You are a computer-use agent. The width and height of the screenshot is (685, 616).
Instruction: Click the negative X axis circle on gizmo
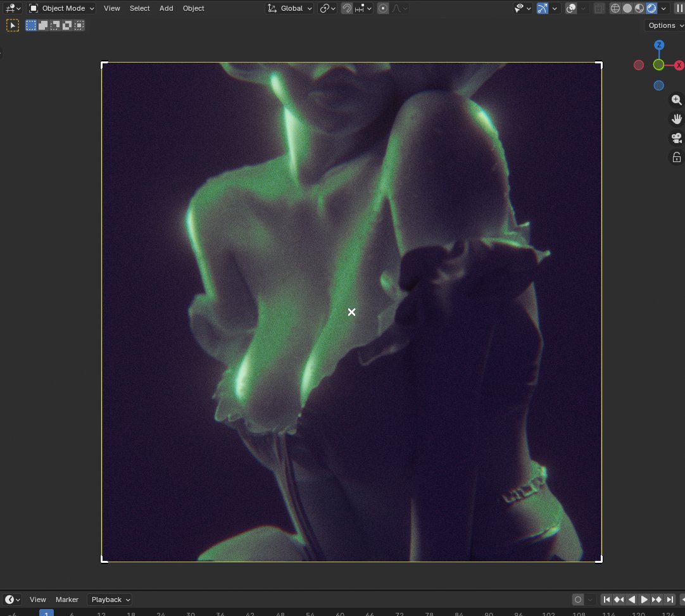[x=639, y=65]
